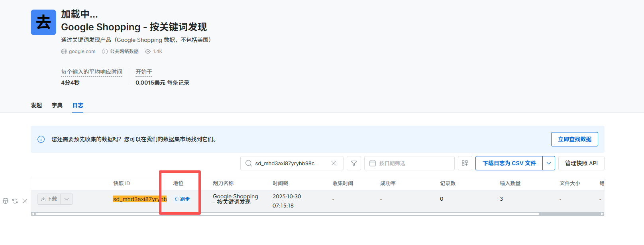Click the 0.0015美元 每条记录 price text

click(162, 83)
